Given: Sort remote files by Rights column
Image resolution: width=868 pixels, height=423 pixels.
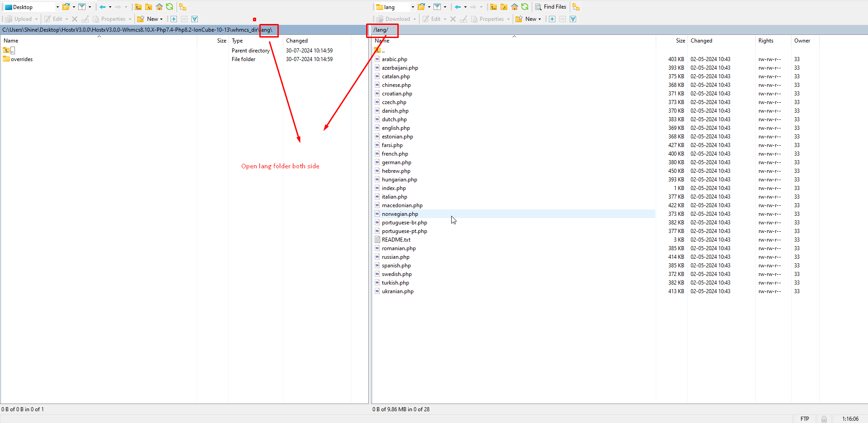Looking at the screenshot, I should tap(766, 41).
